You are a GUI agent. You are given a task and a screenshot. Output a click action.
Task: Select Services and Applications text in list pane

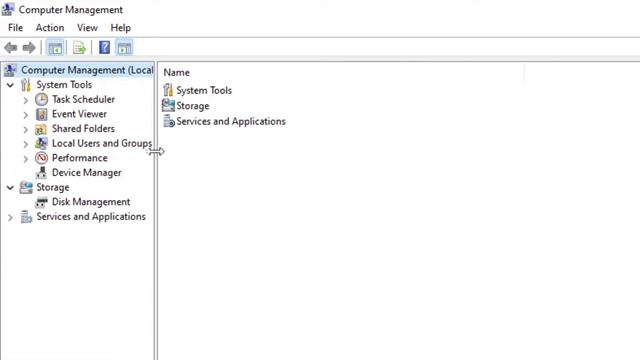pos(231,122)
